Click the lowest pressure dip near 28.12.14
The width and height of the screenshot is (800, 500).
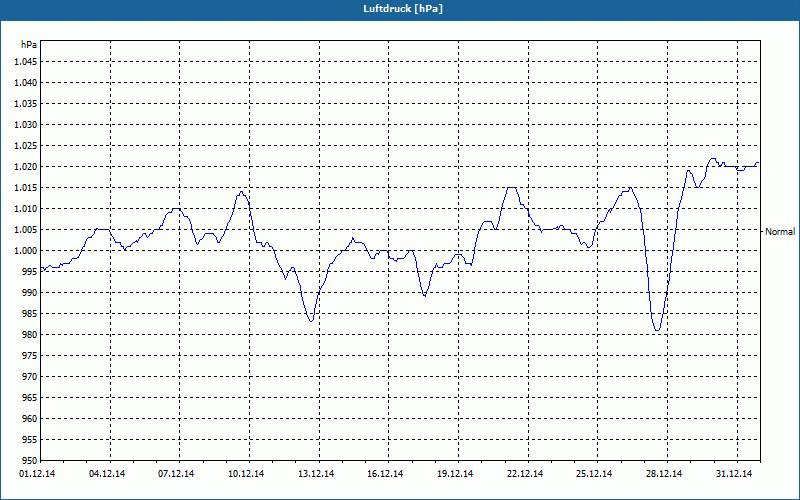(x=657, y=330)
